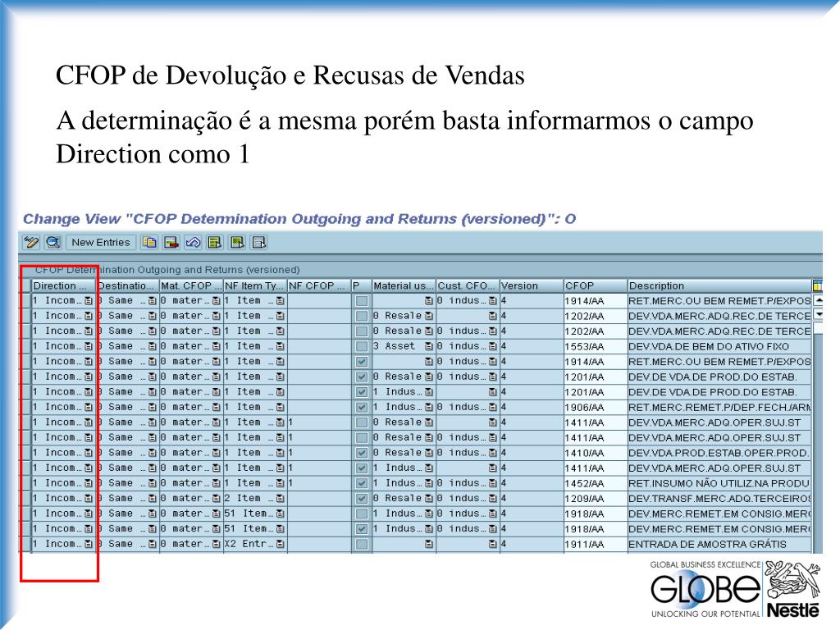Click the magnifier Details icon in toolbar
This screenshot has height=630, width=840.
coord(53,243)
